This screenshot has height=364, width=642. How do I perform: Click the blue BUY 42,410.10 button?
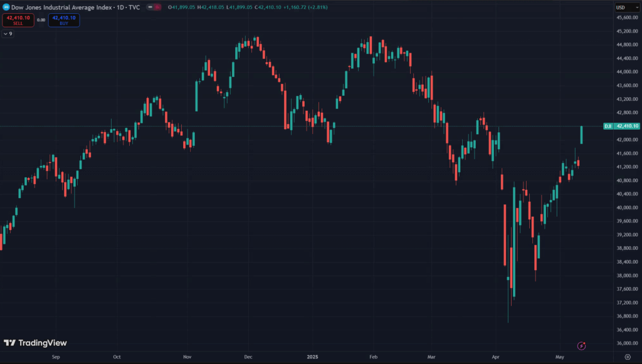click(64, 20)
